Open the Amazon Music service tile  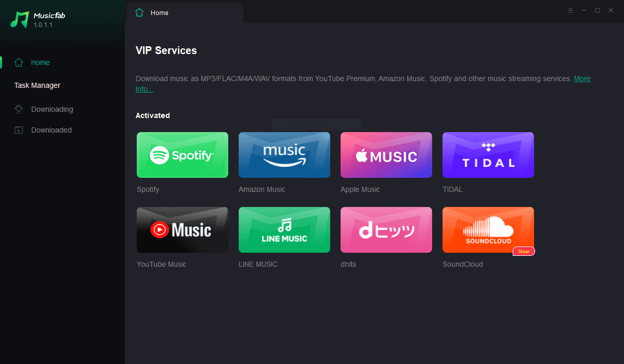click(x=284, y=155)
